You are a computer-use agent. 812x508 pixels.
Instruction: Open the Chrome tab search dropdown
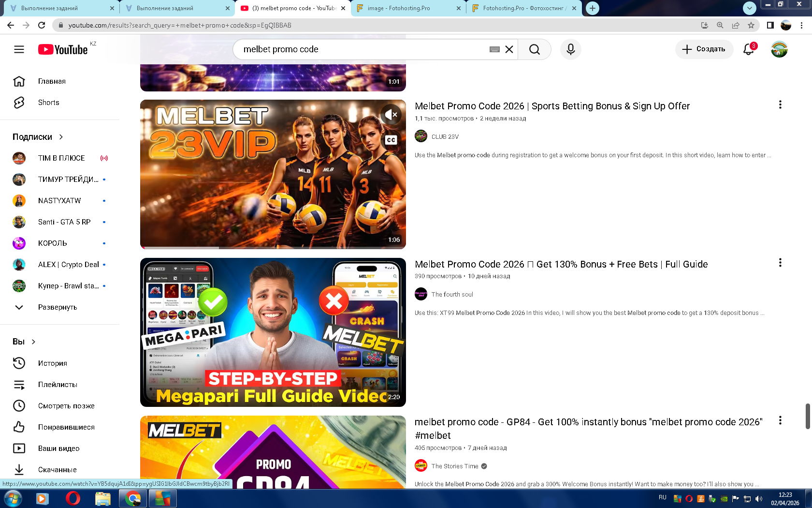[750, 8]
